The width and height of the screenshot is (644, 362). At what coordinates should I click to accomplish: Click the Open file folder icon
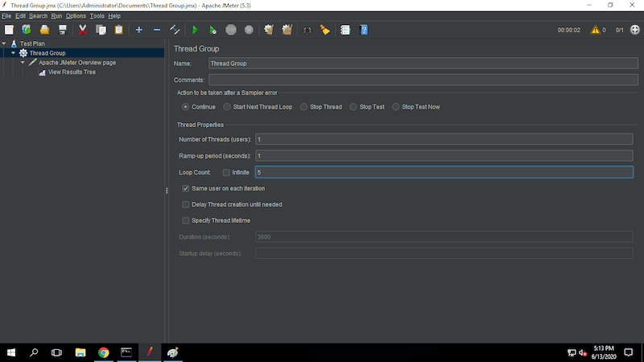click(44, 30)
